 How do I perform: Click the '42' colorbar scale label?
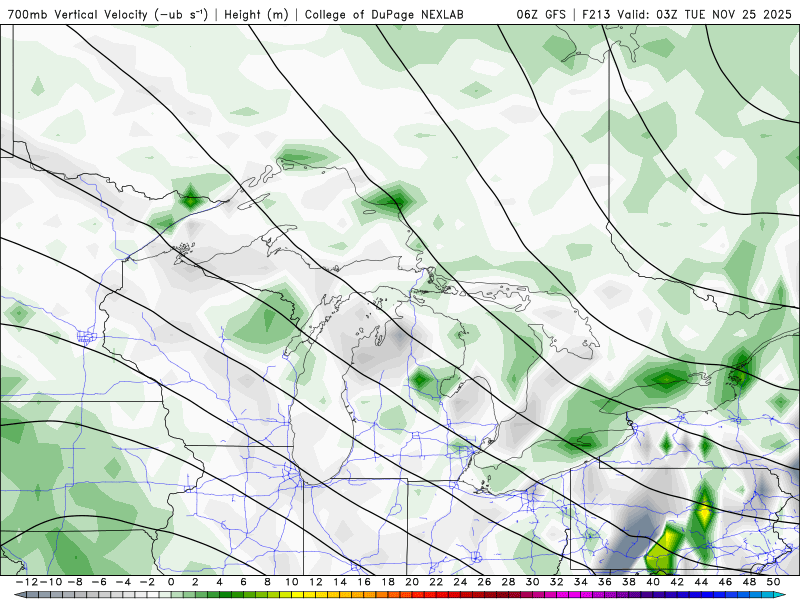pyautogui.click(x=677, y=582)
